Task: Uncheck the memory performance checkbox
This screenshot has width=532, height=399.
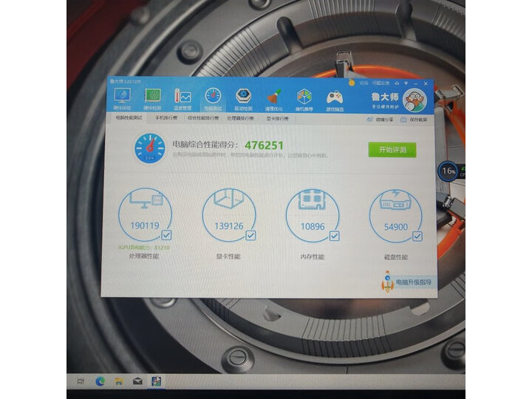Action: (334, 236)
